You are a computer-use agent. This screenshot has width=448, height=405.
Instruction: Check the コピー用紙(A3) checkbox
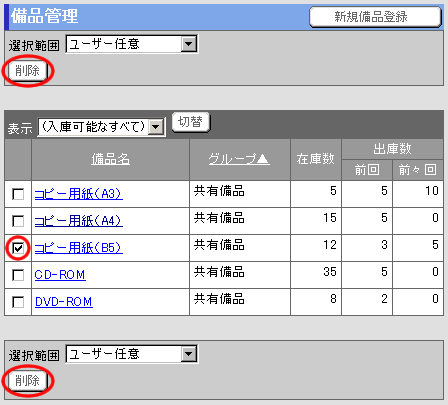point(18,194)
